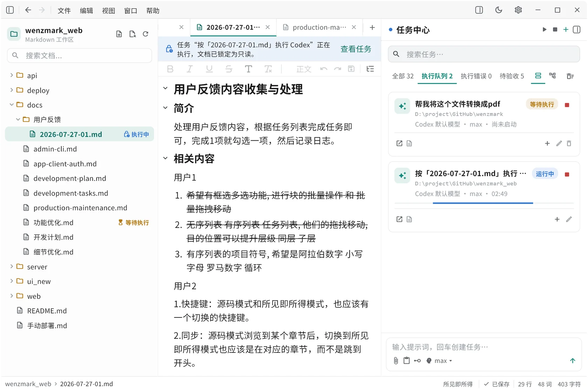Screen dimensions: 588x392
Task: Toggle dark mode with the moon icon
Action: (499, 10)
